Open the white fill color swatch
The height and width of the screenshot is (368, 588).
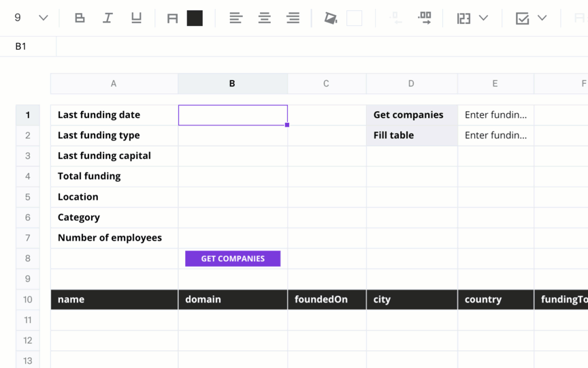pyautogui.click(x=354, y=18)
